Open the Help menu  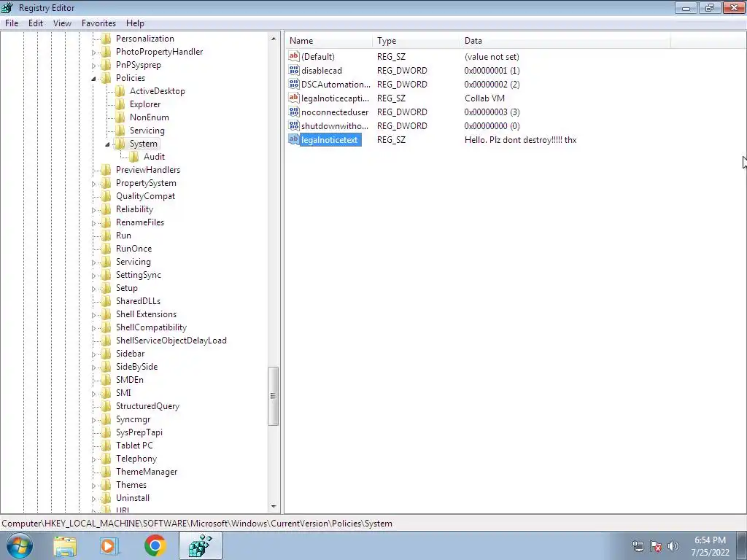click(135, 23)
